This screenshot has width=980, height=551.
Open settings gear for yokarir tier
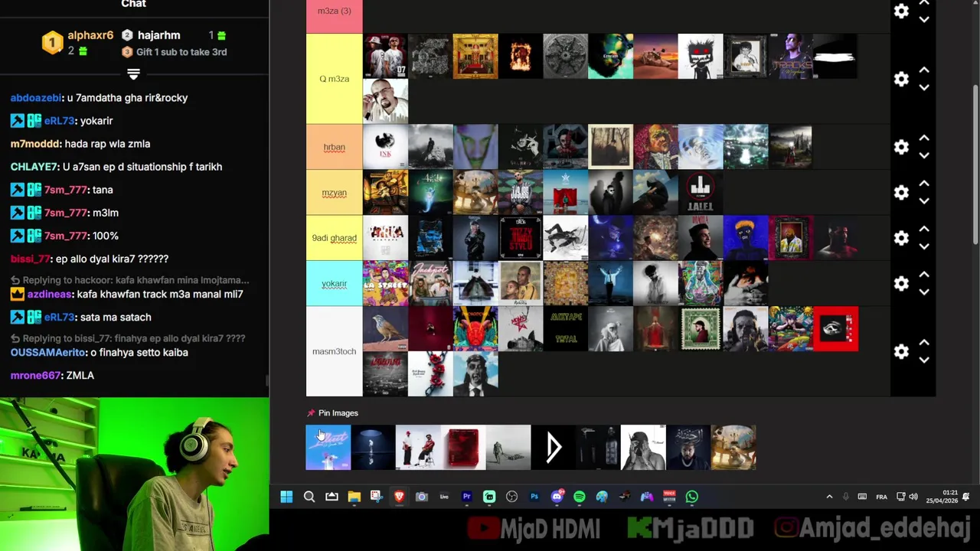901,283
